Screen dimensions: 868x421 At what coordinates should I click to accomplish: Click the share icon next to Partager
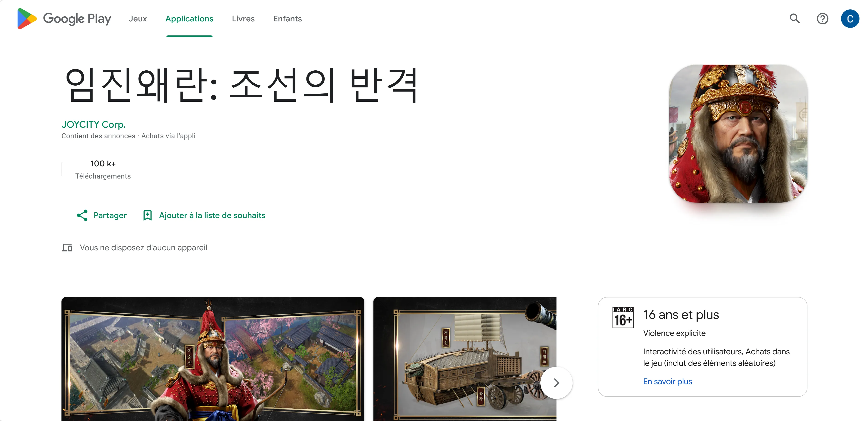tap(82, 215)
